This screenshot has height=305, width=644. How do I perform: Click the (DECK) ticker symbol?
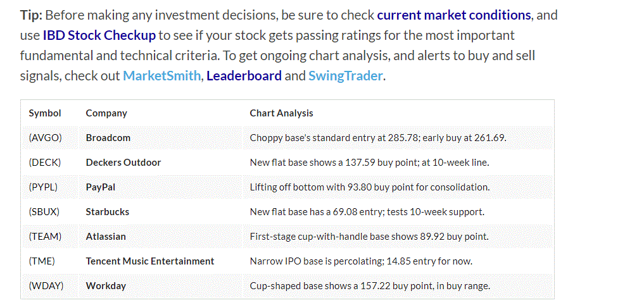(x=45, y=163)
